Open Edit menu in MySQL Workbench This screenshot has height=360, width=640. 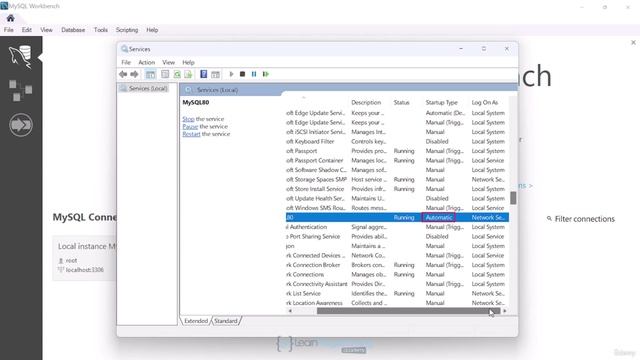[x=27, y=30]
